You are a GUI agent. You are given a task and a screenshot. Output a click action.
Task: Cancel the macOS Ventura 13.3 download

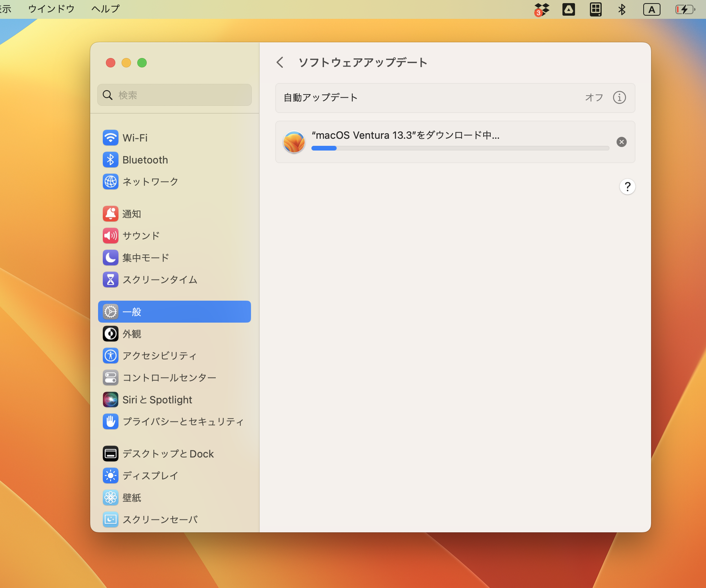pyautogui.click(x=622, y=142)
